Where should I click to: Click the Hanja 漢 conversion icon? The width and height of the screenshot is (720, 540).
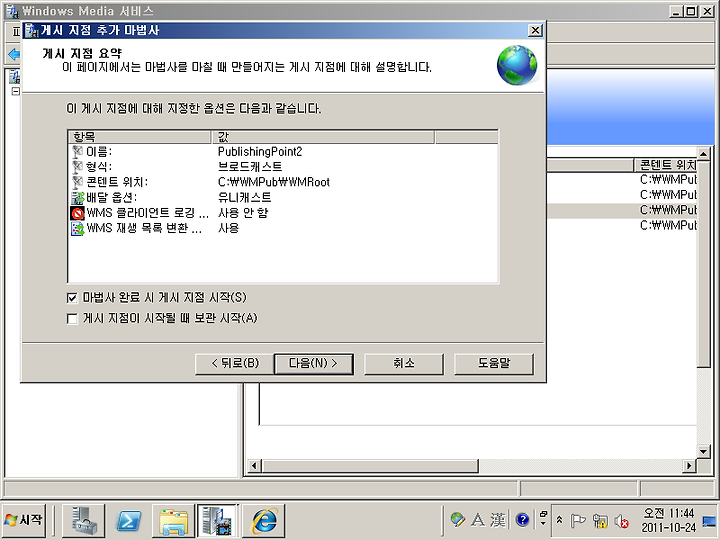point(499,520)
